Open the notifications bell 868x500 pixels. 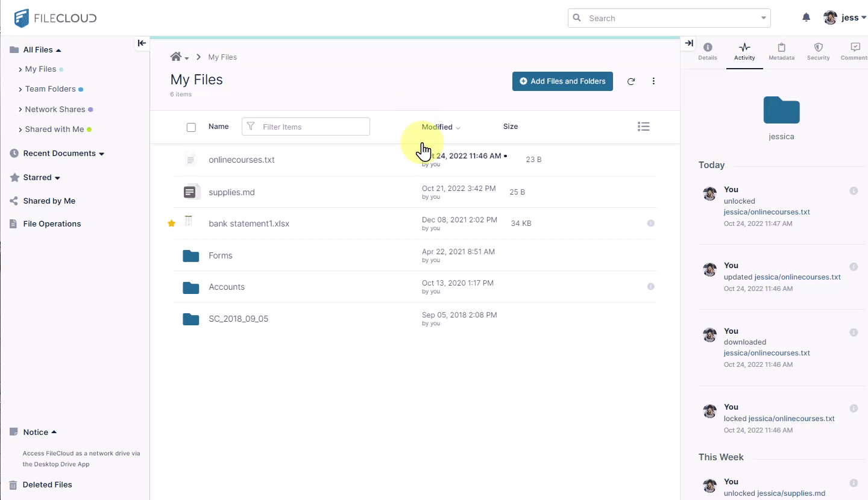coord(807,17)
